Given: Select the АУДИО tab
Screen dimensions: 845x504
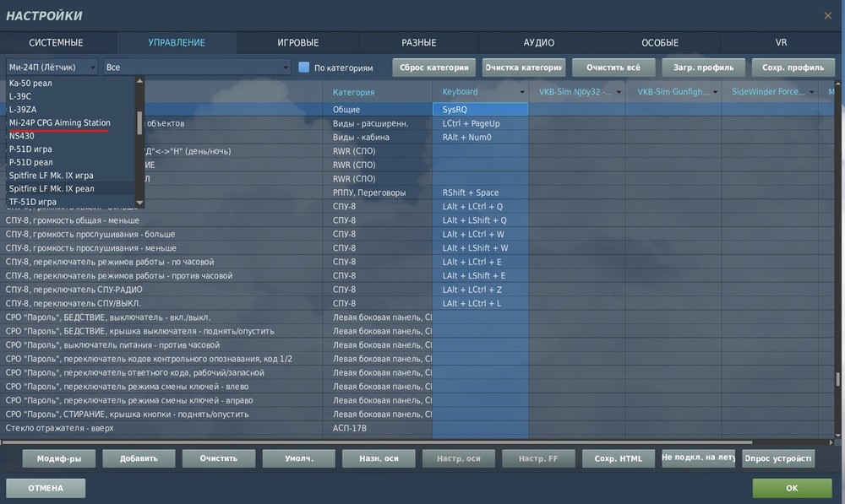Looking at the screenshot, I should click(x=539, y=42).
